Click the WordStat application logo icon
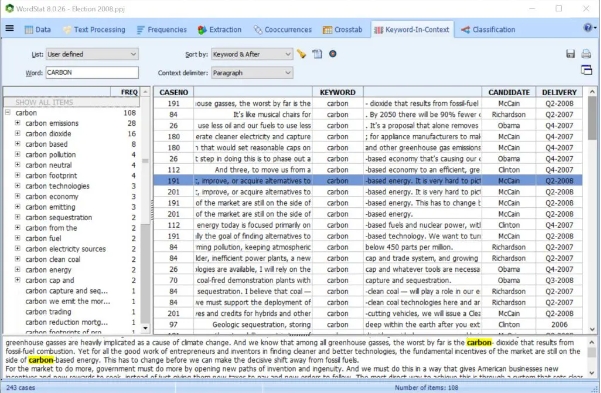 pos(10,8)
